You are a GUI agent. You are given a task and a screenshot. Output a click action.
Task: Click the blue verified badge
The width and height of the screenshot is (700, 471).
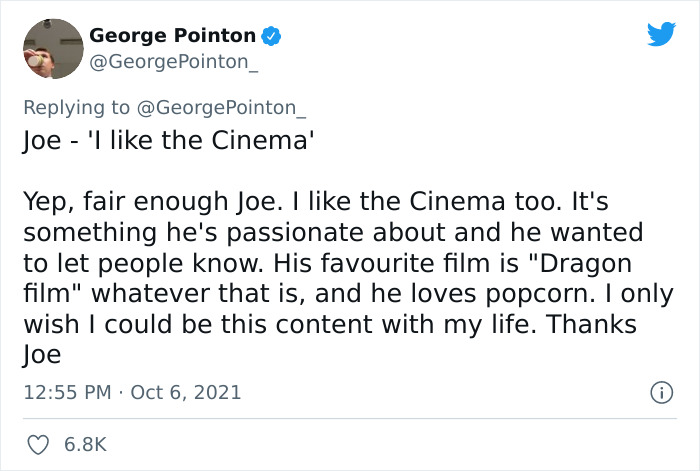coord(270,36)
